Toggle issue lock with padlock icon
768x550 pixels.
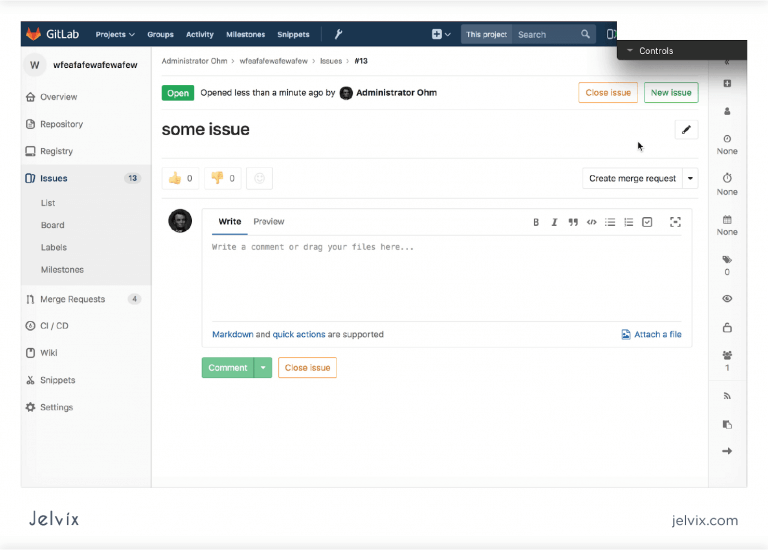tap(727, 327)
